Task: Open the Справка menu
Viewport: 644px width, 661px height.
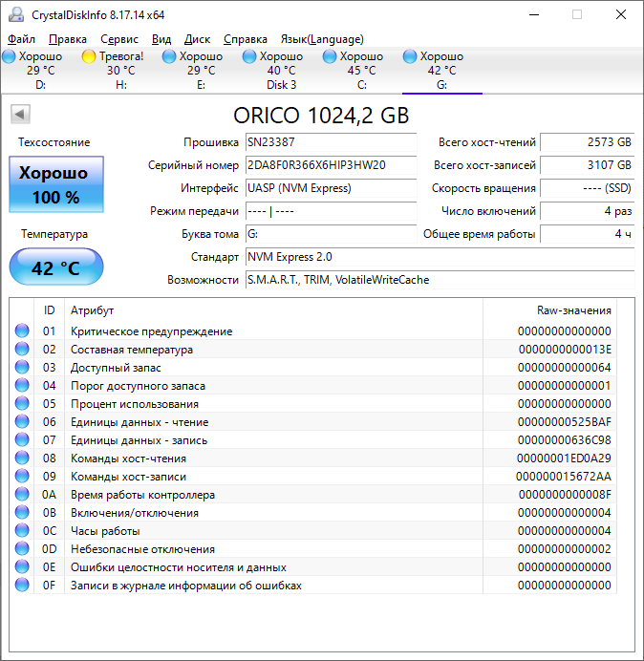Action: click(246, 39)
